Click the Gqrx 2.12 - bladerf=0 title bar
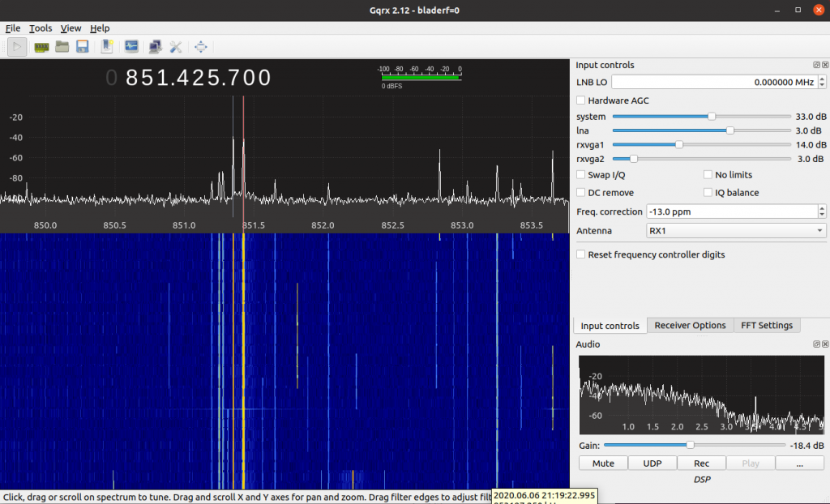Image resolution: width=830 pixels, height=504 pixels. (x=414, y=10)
